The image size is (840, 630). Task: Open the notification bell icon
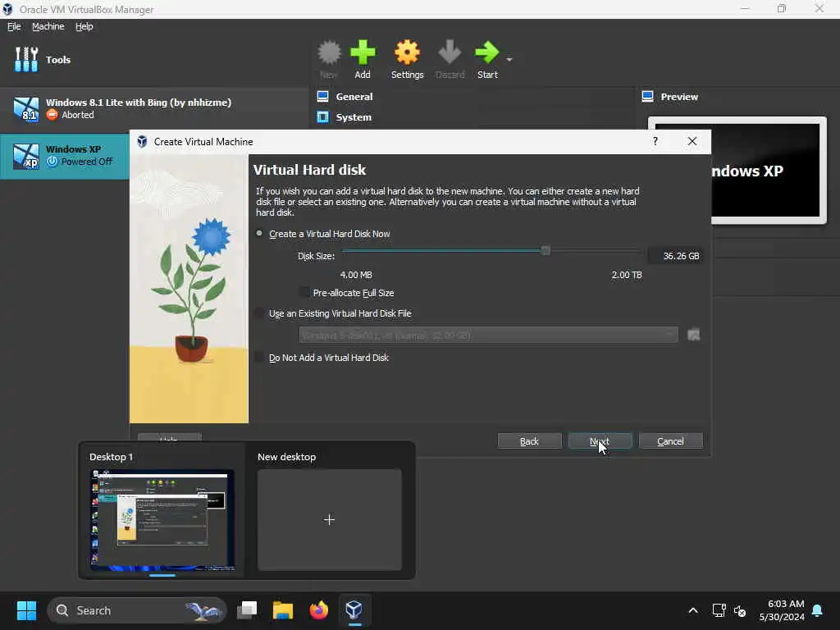(818, 610)
